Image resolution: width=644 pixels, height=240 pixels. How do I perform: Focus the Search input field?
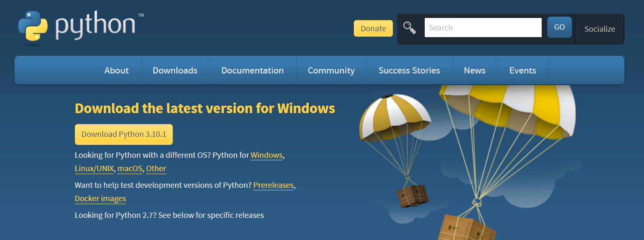[x=483, y=28]
